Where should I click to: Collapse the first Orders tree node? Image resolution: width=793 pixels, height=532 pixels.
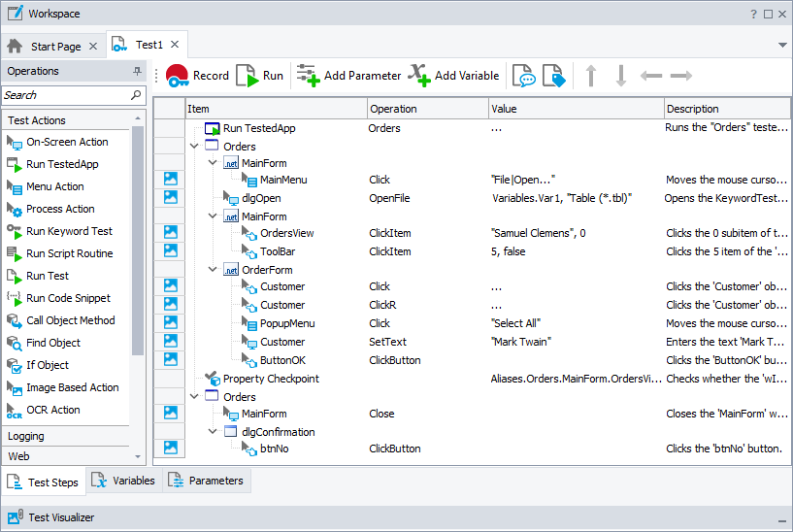click(195, 147)
